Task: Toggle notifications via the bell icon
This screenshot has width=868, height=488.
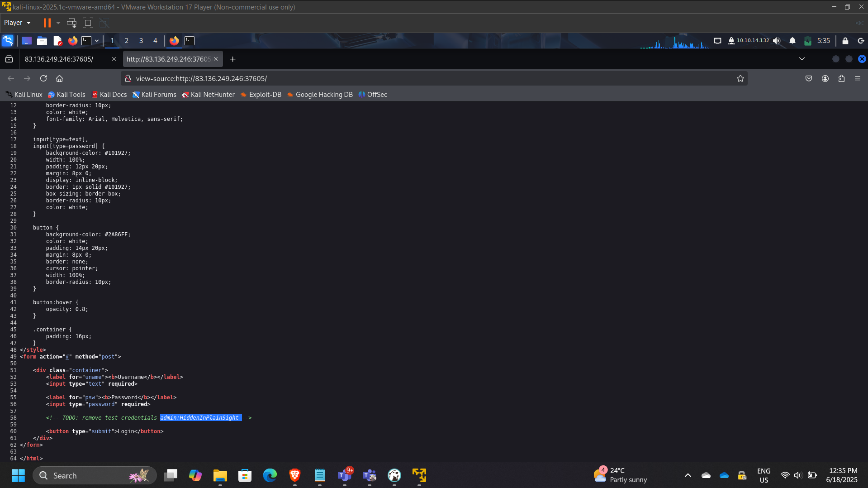Action: click(792, 41)
